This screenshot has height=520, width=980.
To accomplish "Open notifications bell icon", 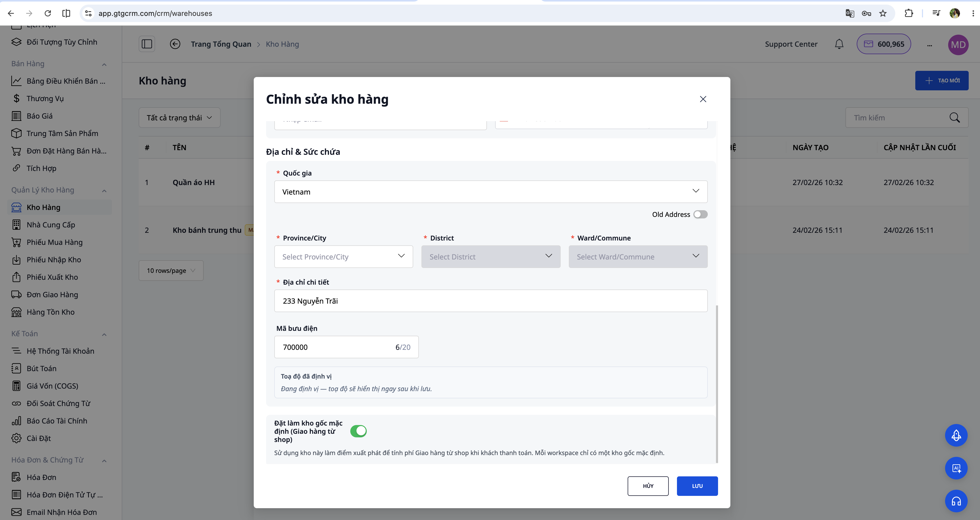I will coord(839,44).
